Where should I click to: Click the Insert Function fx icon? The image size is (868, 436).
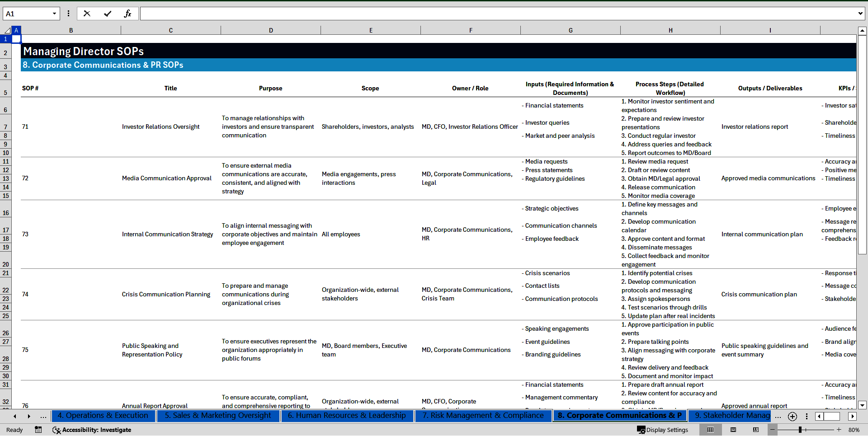coord(127,14)
